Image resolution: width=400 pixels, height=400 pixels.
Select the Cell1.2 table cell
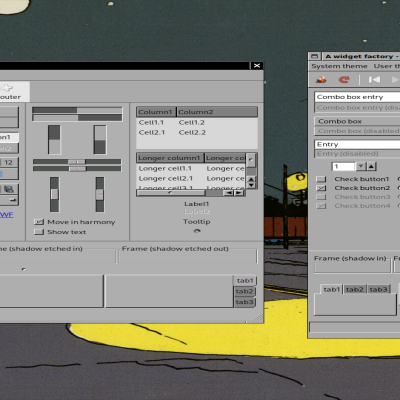pos(192,123)
